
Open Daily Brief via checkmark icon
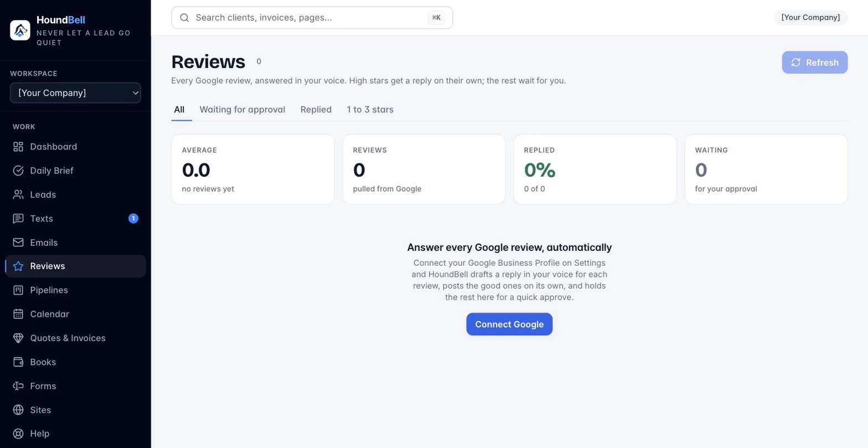pyautogui.click(x=18, y=171)
